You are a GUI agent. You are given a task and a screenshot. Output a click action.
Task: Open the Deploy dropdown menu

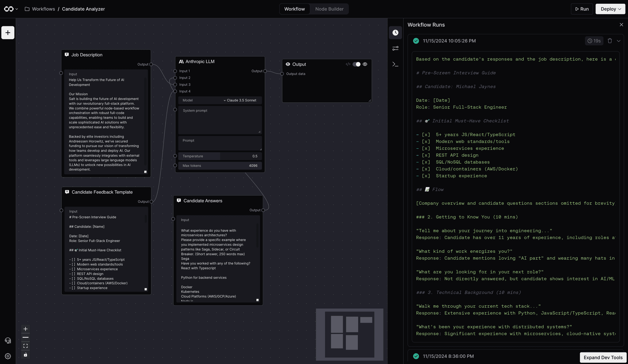click(610, 9)
